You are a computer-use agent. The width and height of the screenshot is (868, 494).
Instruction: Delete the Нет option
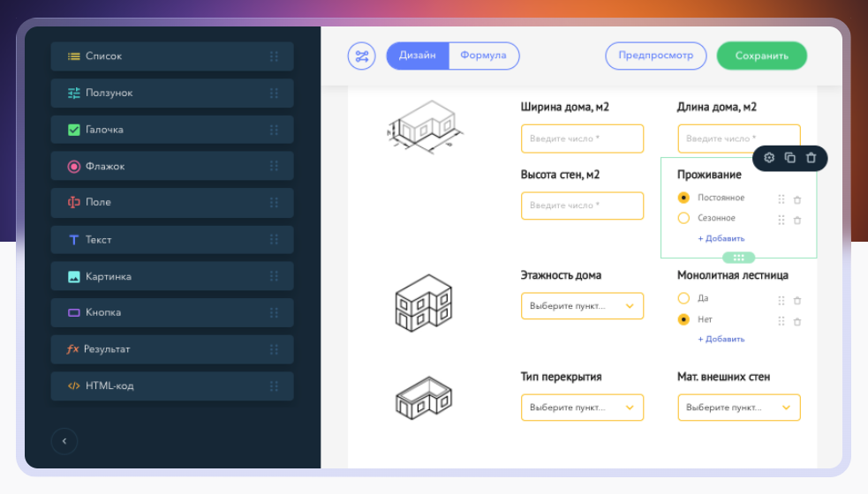pyautogui.click(x=797, y=321)
